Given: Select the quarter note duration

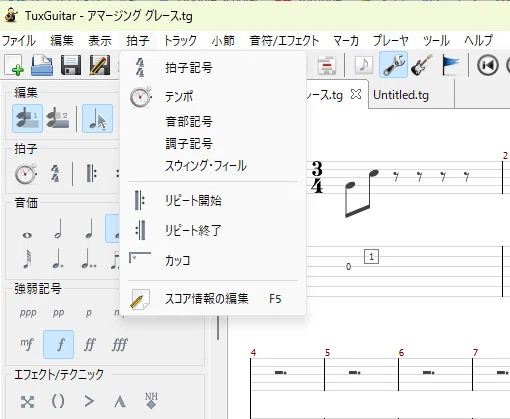Looking at the screenshot, I should click(89, 229).
